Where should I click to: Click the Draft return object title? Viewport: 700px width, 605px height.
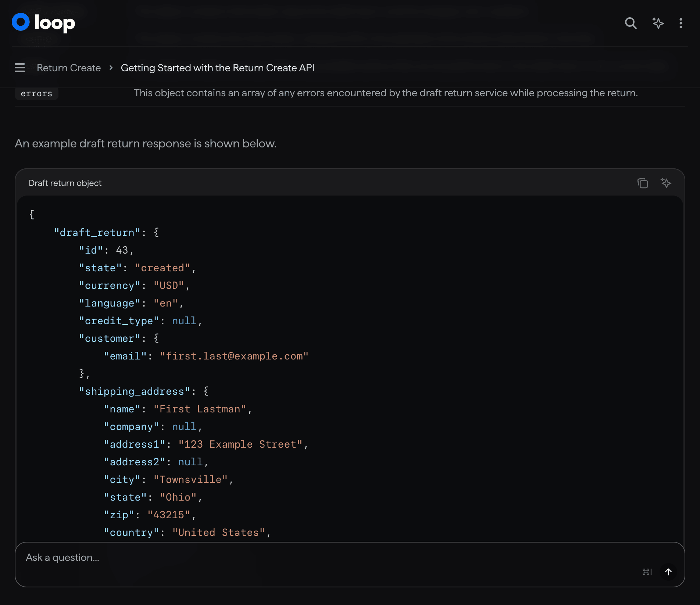tap(65, 183)
